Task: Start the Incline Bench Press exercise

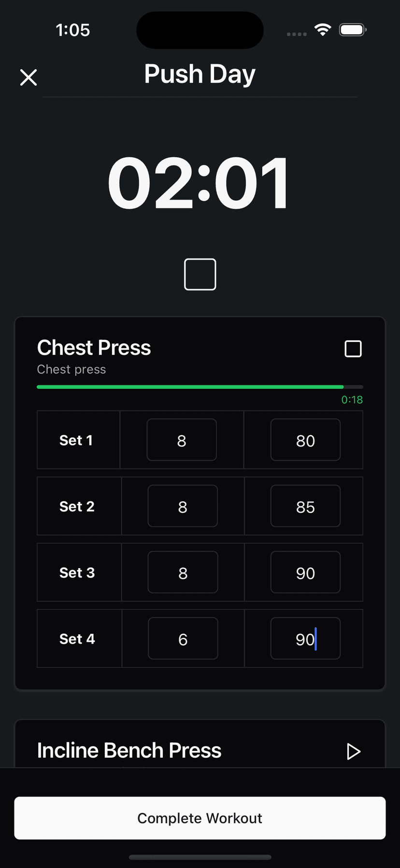Action: tap(354, 751)
